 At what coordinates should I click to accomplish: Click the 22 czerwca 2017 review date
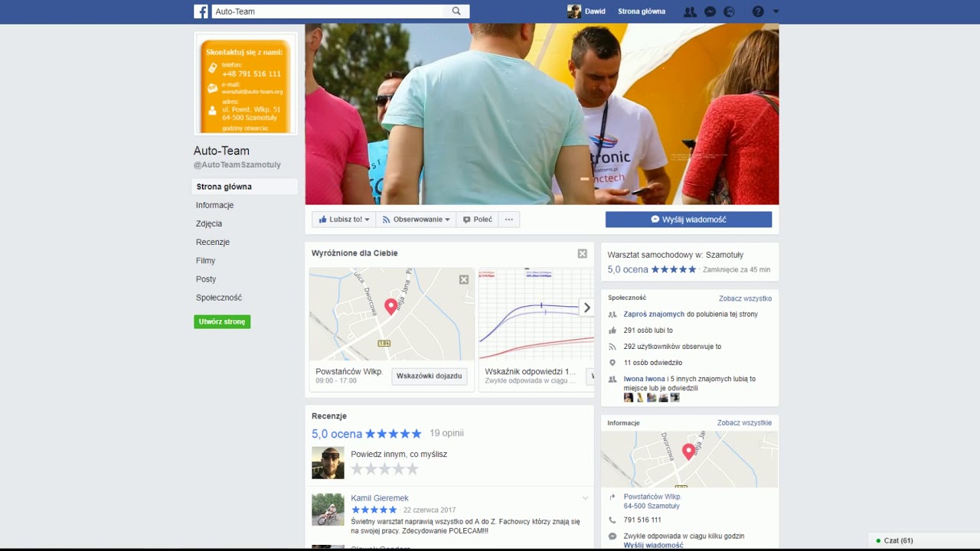pyautogui.click(x=430, y=510)
